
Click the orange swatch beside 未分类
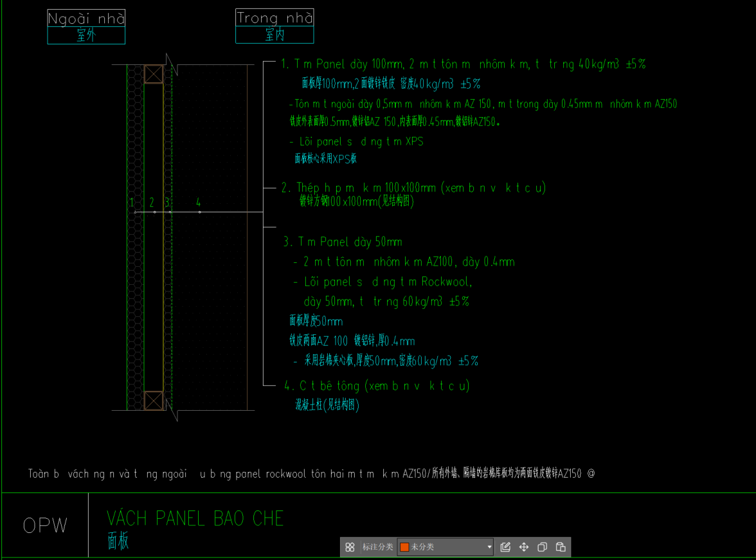404,547
